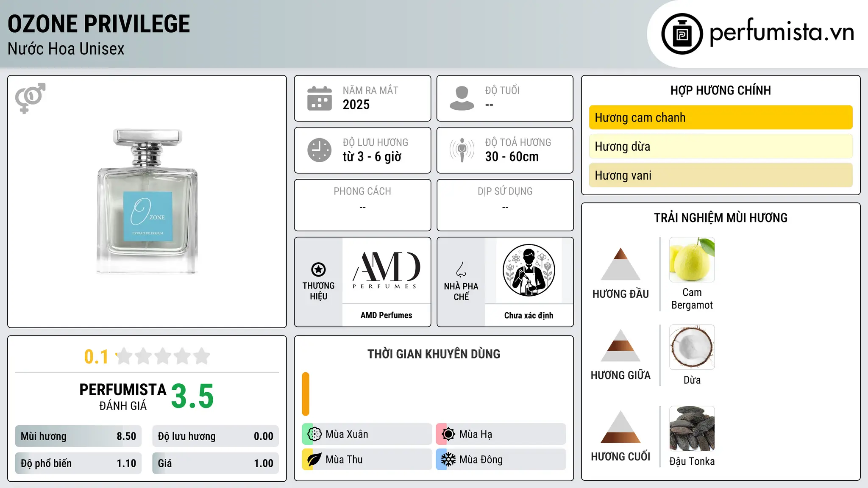Click the calendar icon beside NĂM RA MẮT

point(320,98)
